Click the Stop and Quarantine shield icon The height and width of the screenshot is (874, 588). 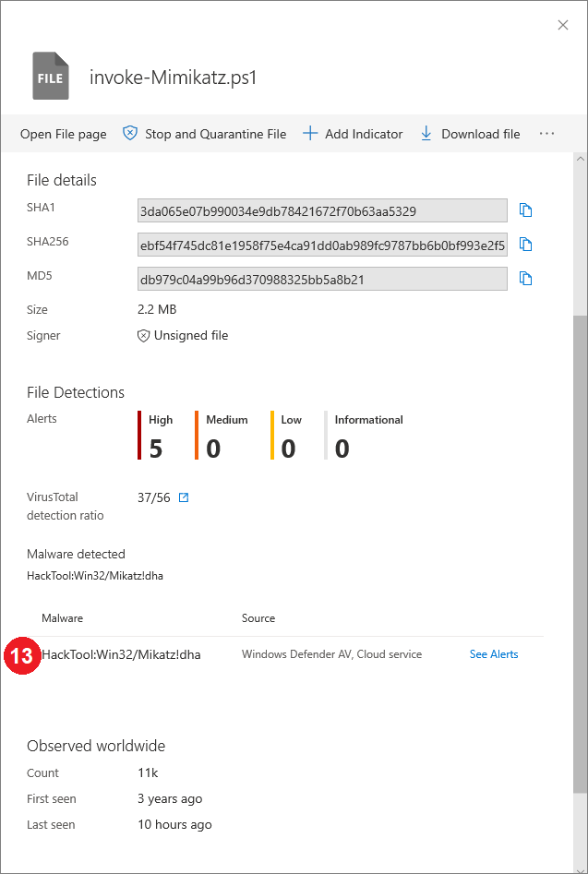130,134
